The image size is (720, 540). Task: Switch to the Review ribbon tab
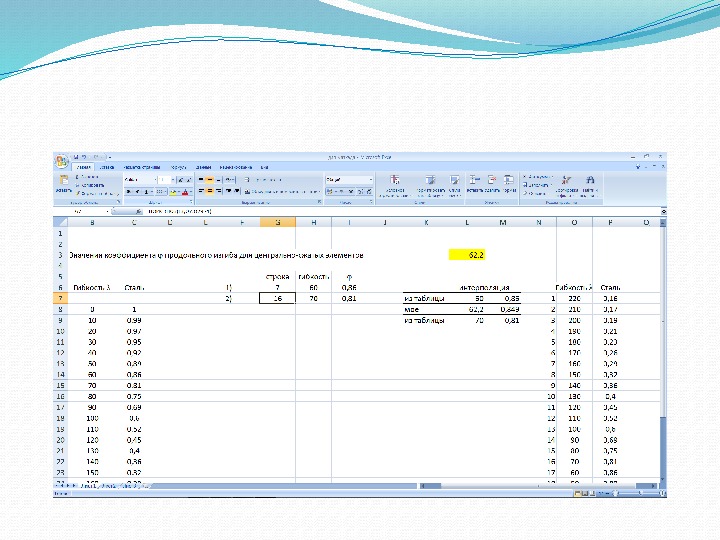[x=236, y=167]
